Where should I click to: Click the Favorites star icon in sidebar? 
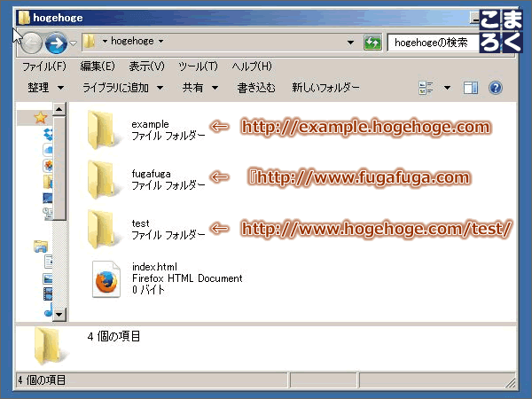41,117
